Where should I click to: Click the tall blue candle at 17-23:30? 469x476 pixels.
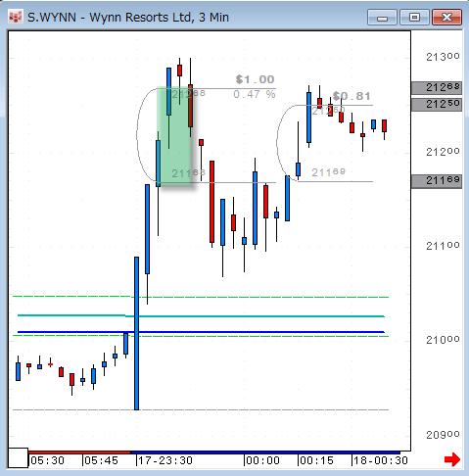click(136, 333)
